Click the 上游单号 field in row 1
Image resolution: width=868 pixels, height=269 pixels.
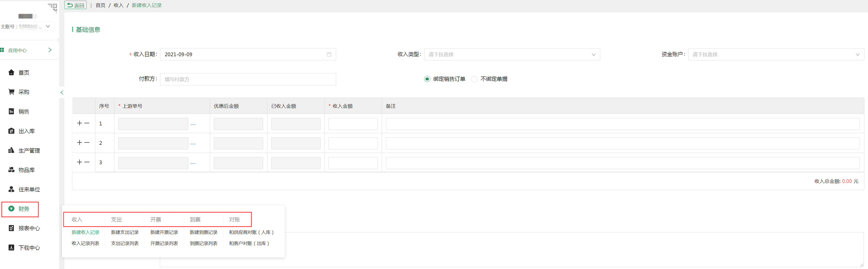(x=153, y=124)
